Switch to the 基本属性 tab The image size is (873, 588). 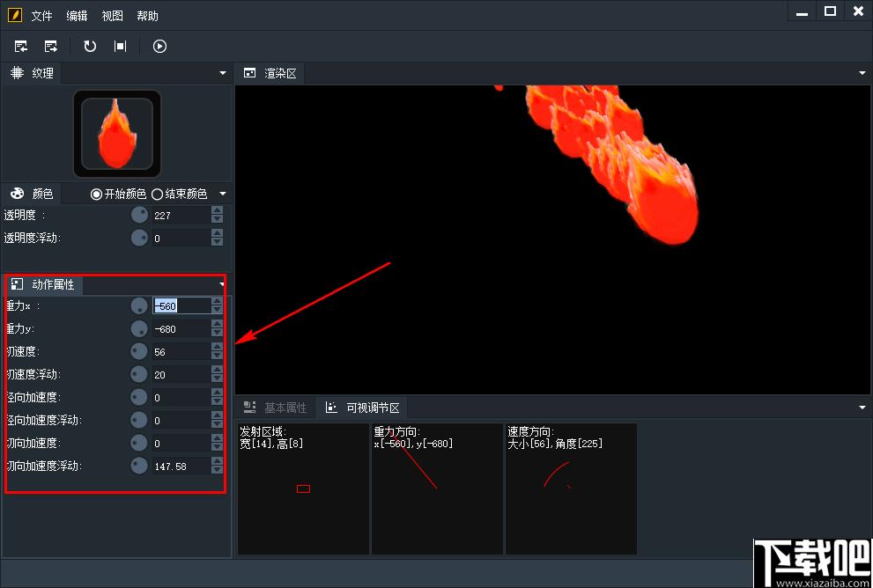(276, 408)
